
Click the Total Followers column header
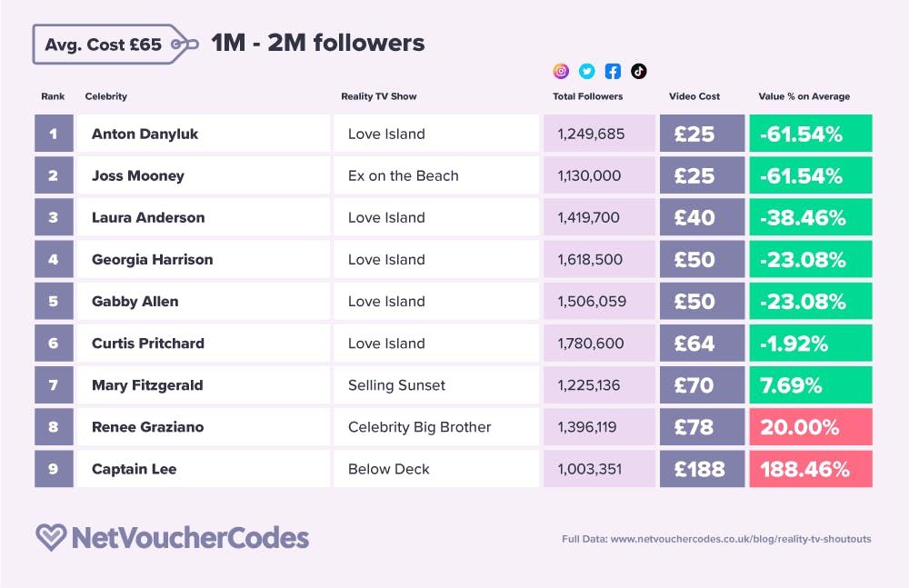(587, 96)
